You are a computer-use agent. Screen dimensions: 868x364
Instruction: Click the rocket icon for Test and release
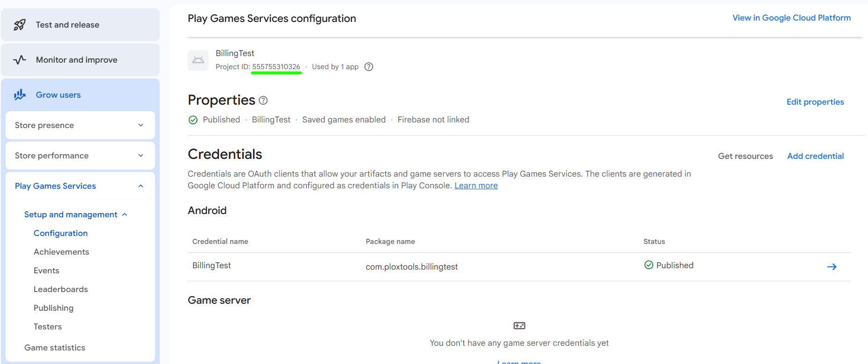coord(20,25)
